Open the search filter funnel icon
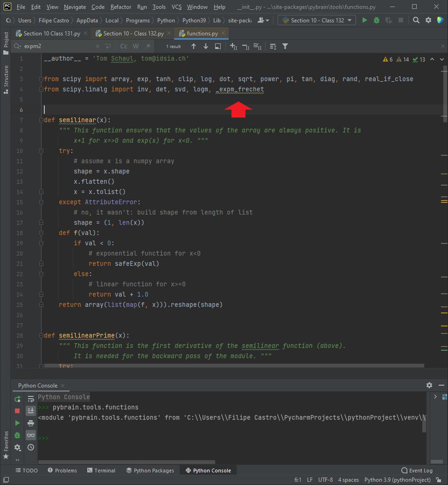This screenshot has height=485, width=448. [285, 46]
